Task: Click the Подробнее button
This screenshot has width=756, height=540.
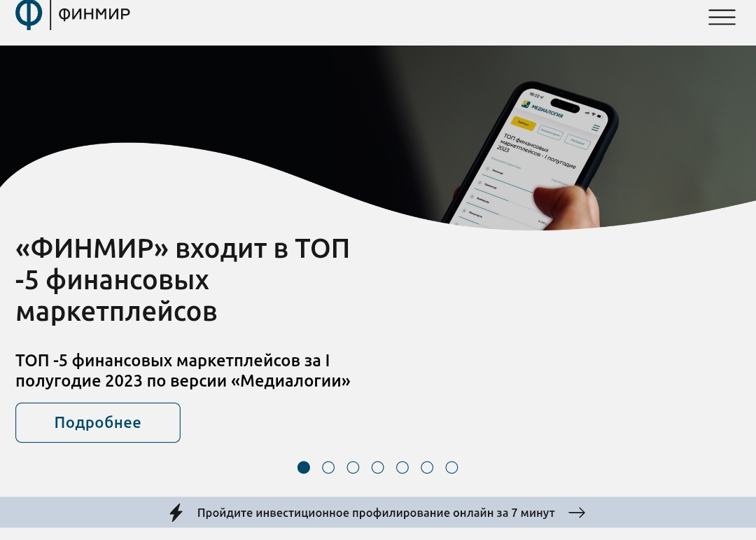Action: point(98,423)
